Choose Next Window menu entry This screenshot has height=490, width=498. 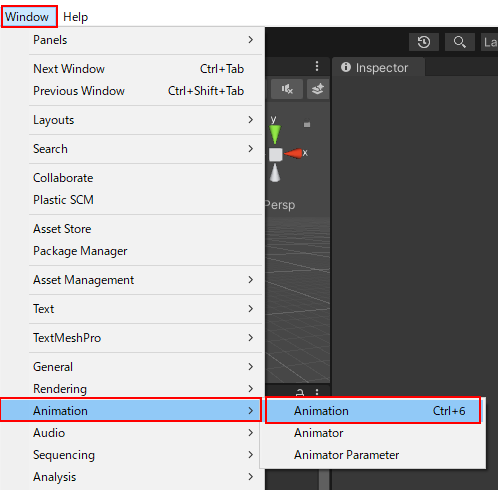click(132, 69)
